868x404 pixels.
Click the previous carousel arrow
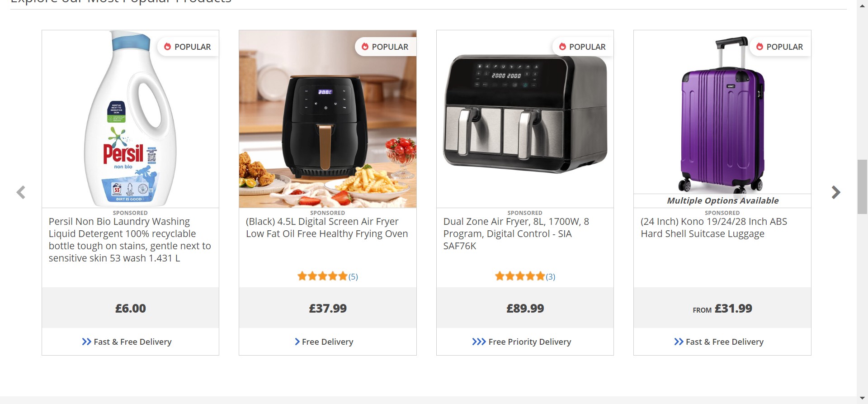pos(21,192)
